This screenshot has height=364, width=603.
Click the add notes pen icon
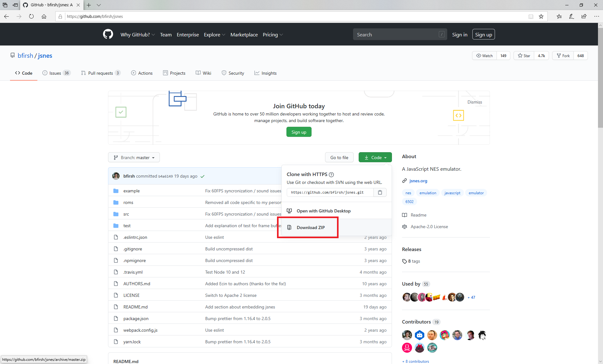click(572, 16)
